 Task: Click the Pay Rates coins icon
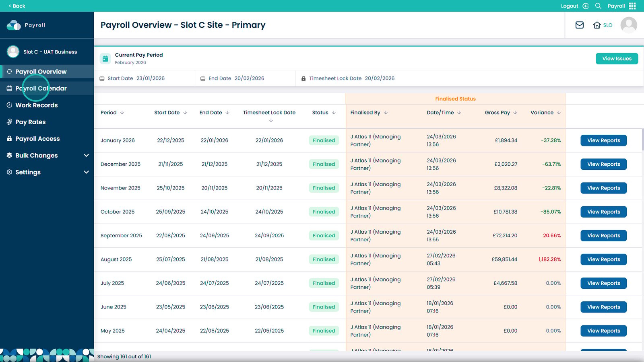9,122
